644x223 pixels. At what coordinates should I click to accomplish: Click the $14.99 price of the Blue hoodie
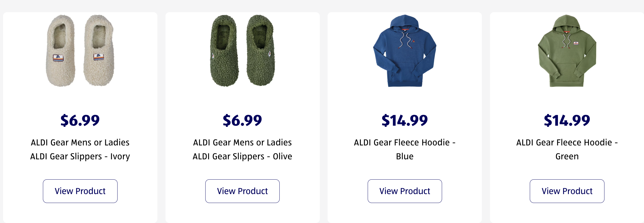click(x=405, y=120)
